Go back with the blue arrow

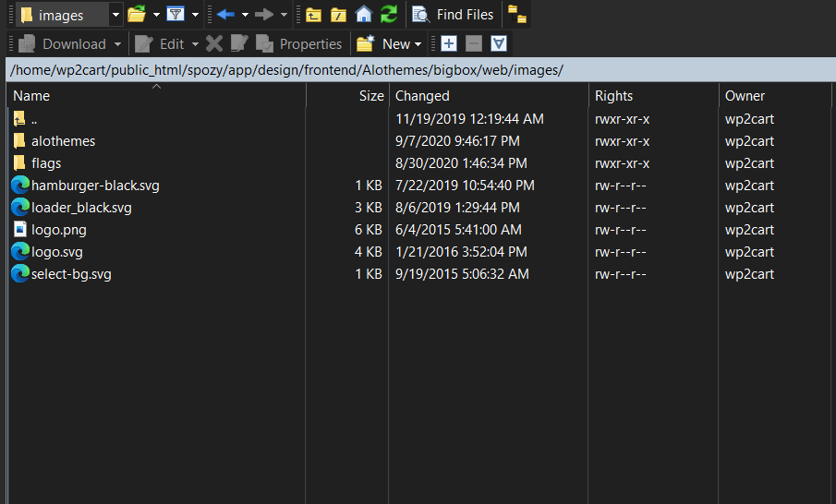click(x=225, y=15)
